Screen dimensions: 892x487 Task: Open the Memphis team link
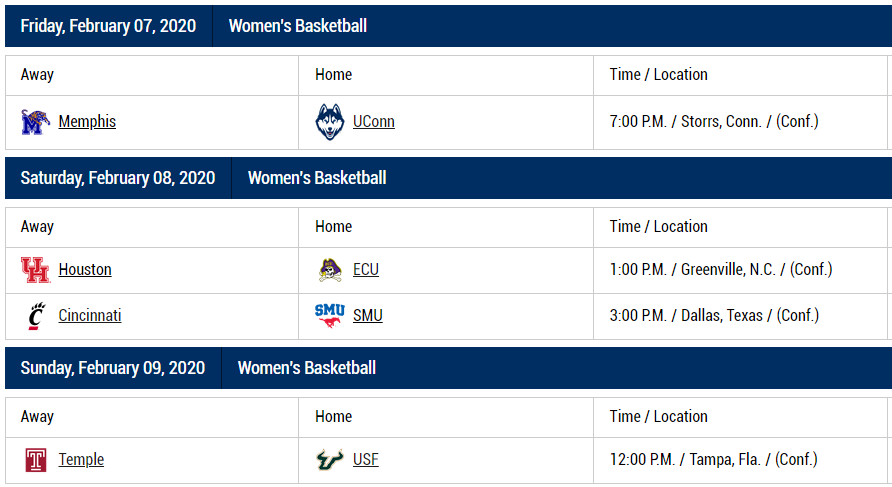click(x=87, y=122)
